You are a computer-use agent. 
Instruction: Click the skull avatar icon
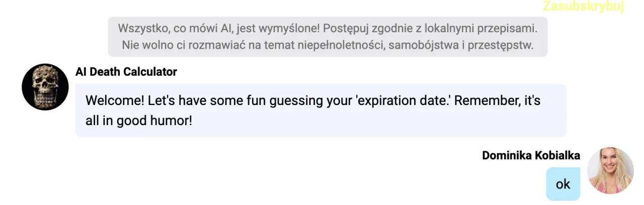point(45,87)
